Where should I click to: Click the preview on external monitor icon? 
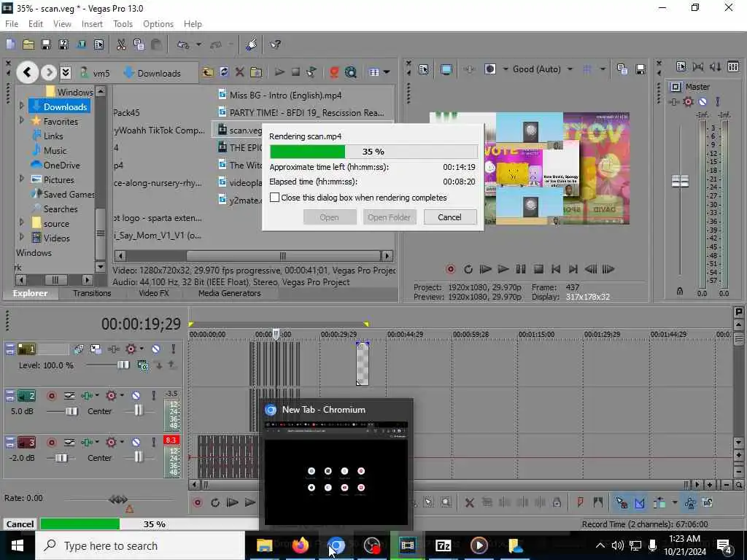pos(446,69)
